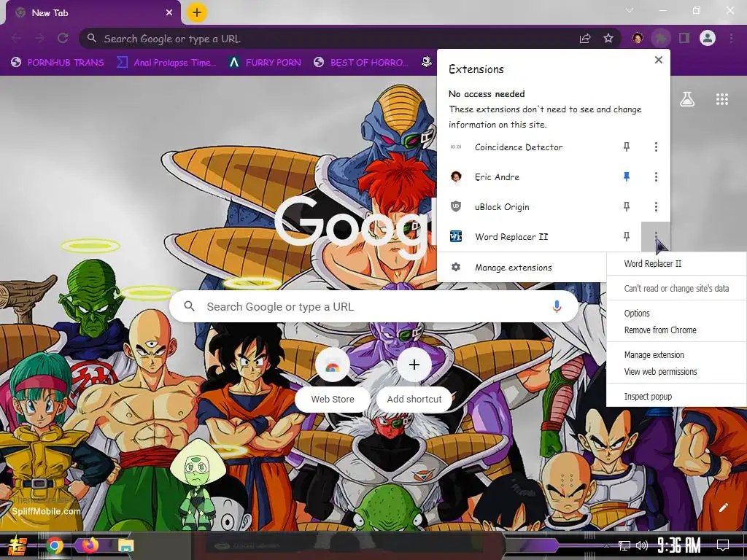Click the back navigation arrow
The height and width of the screenshot is (560, 747).
pyautogui.click(x=16, y=39)
